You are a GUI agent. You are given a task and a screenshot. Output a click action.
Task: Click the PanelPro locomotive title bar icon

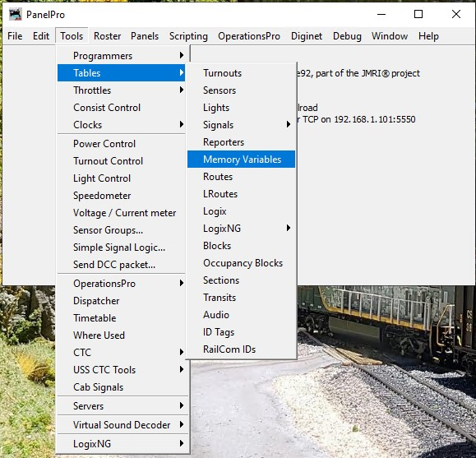tap(15, 14)
